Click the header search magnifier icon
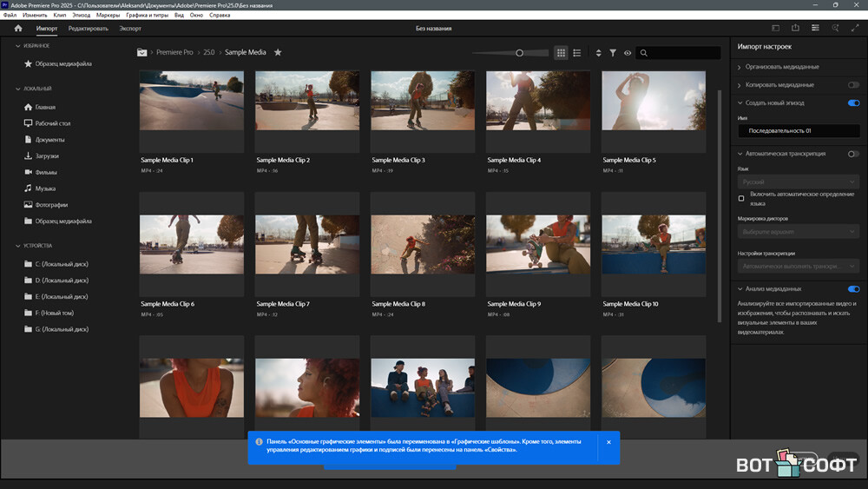This screenshot has height=489, width=868. click(835, 28)
